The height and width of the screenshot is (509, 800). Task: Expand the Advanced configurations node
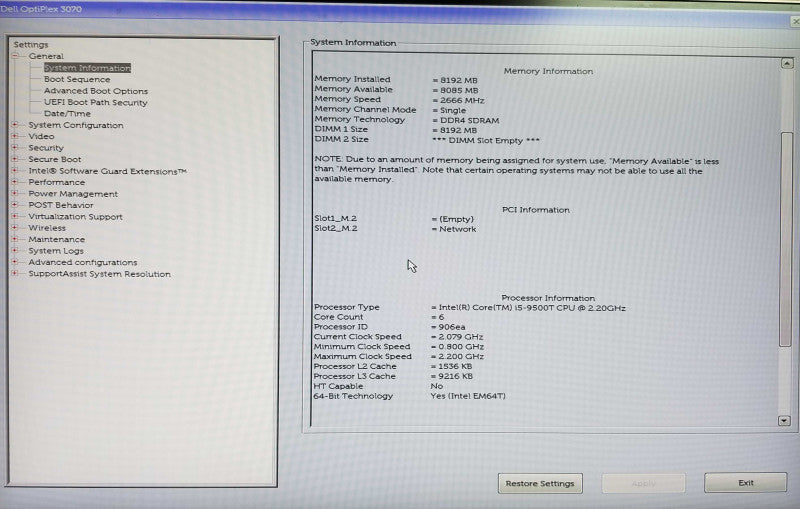click(x=15, y=262)
